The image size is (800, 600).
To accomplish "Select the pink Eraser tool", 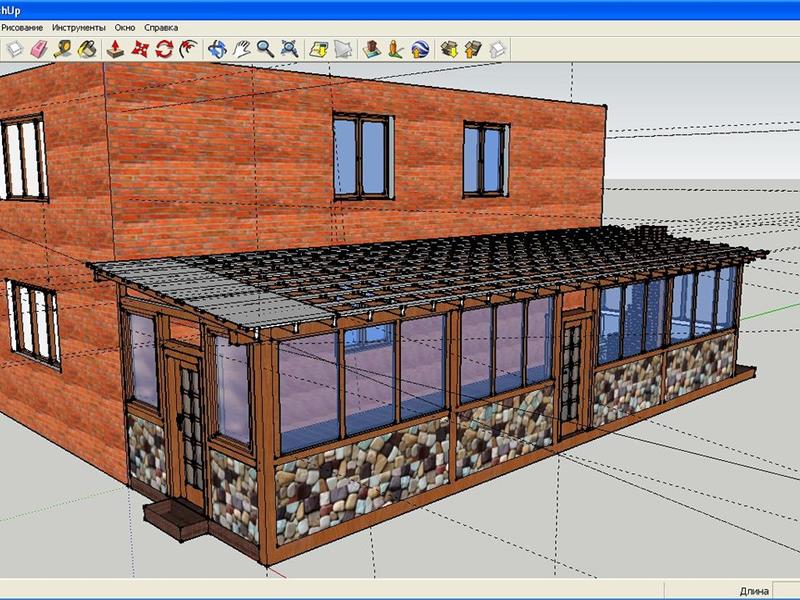I will 39,48.
